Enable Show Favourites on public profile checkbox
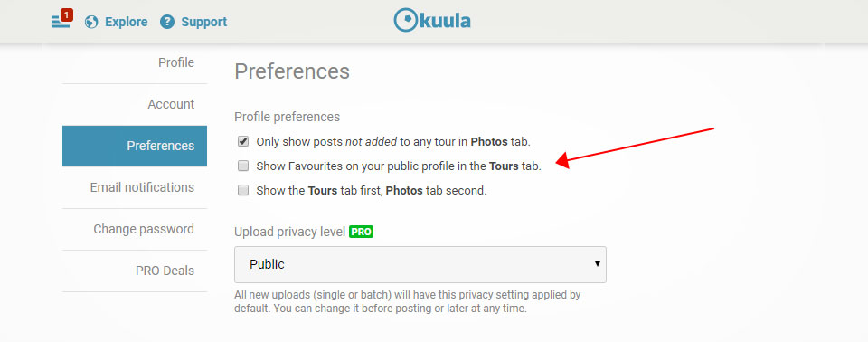The width and height of the screenshot is (868, 342). (243, 166)
